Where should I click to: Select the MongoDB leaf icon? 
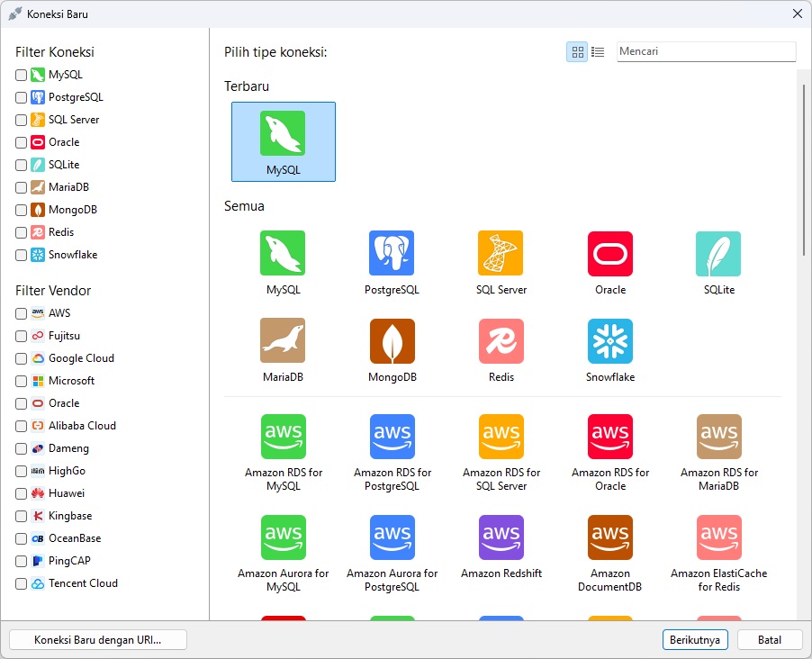click(392, 341)
